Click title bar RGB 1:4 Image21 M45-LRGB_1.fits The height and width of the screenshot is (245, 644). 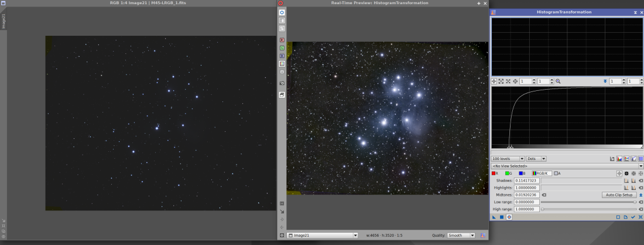(x=148, y=3)
